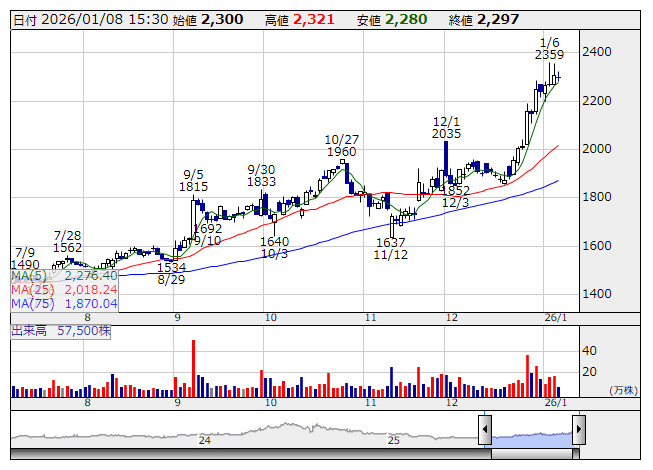The width and height of the screenshot is (653, 470).
Task: Click the MA(25) 2,018.24 legend entry
Action: 65,290
